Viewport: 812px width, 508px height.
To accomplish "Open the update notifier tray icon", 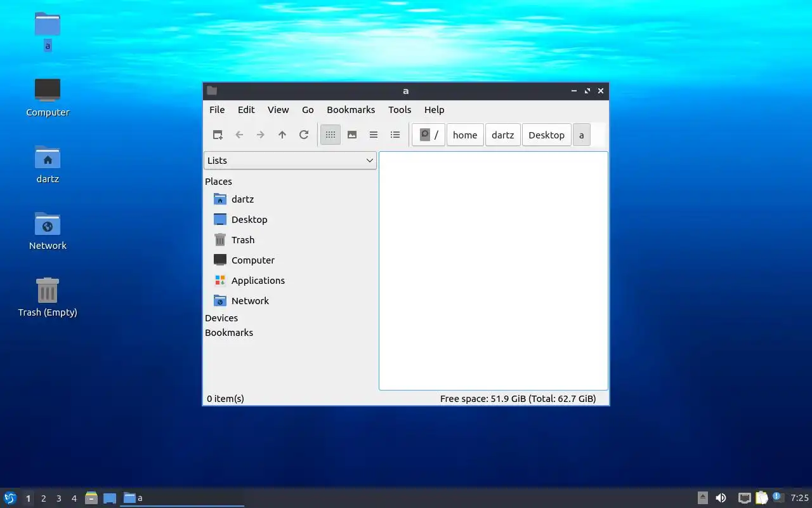I will [x=778, y=497].
